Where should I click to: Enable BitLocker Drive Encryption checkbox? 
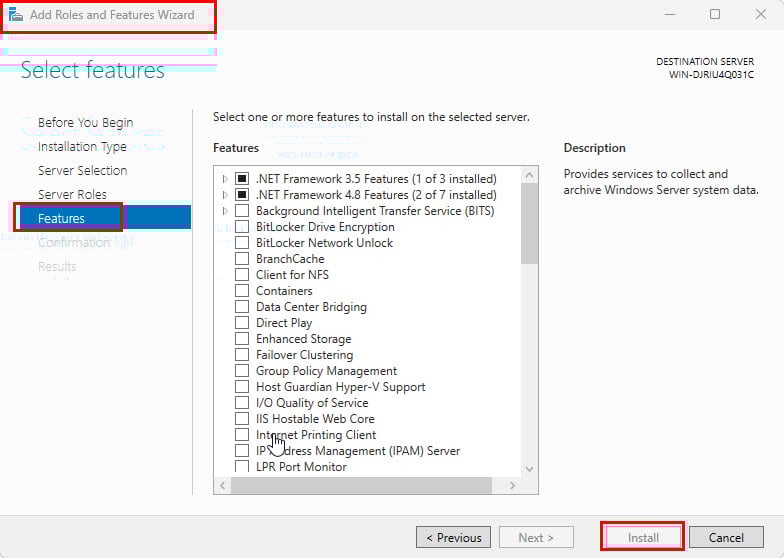[242, 227]
